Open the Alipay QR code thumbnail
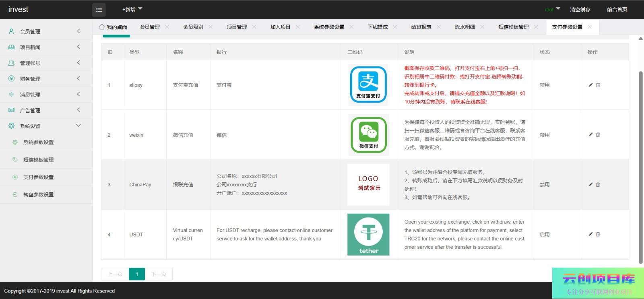 pos(368,85)
